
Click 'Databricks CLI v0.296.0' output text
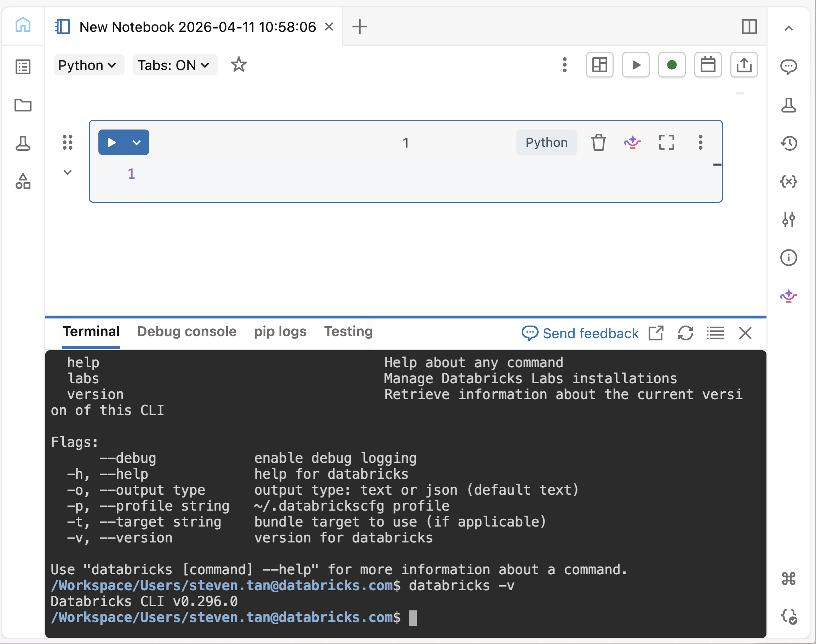144,602
